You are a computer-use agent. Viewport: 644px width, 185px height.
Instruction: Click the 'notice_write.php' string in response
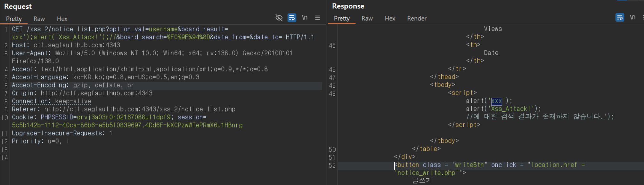[x=427, y=173]
